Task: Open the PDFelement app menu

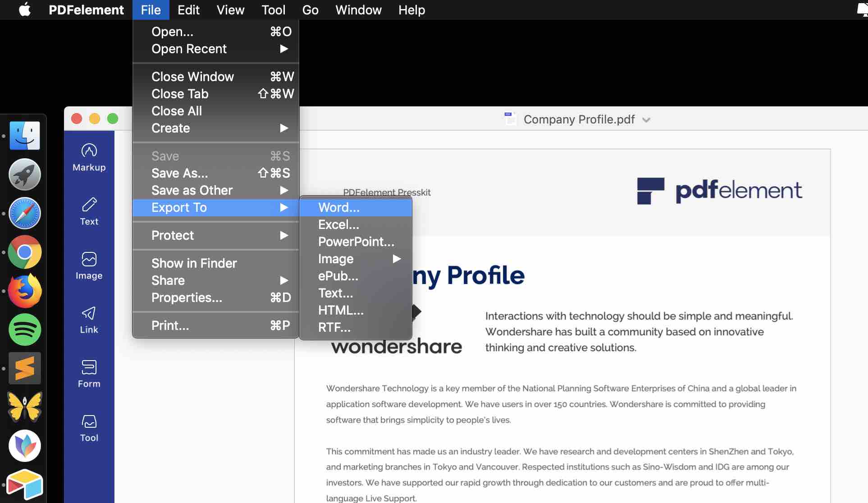Action: (x=86, y=10)
